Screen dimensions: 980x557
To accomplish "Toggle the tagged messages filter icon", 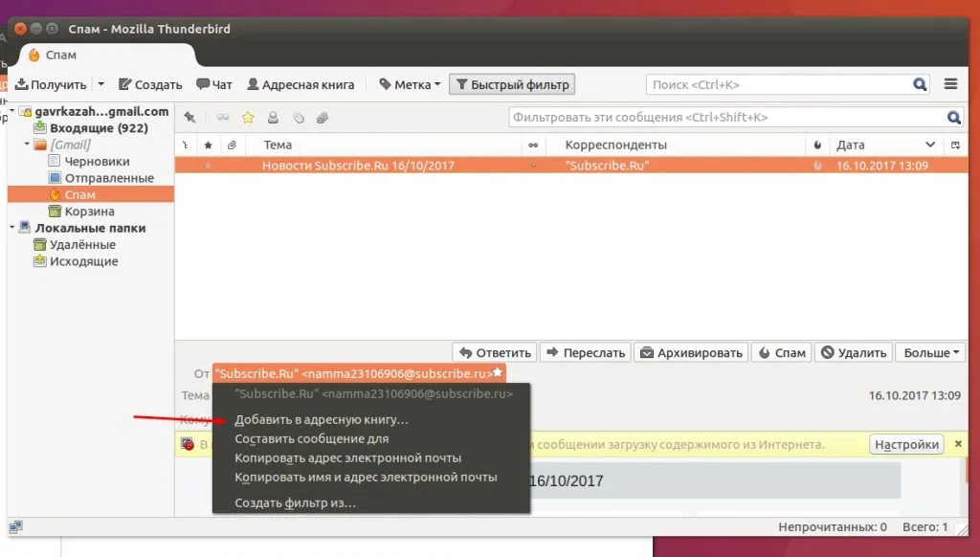I will click(299, 118).
